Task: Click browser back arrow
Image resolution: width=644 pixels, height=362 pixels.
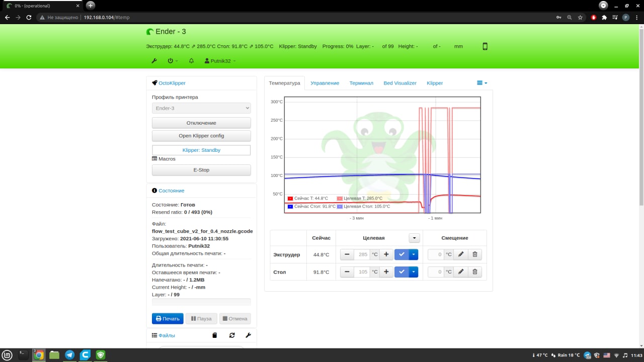Action: (7, 17)
